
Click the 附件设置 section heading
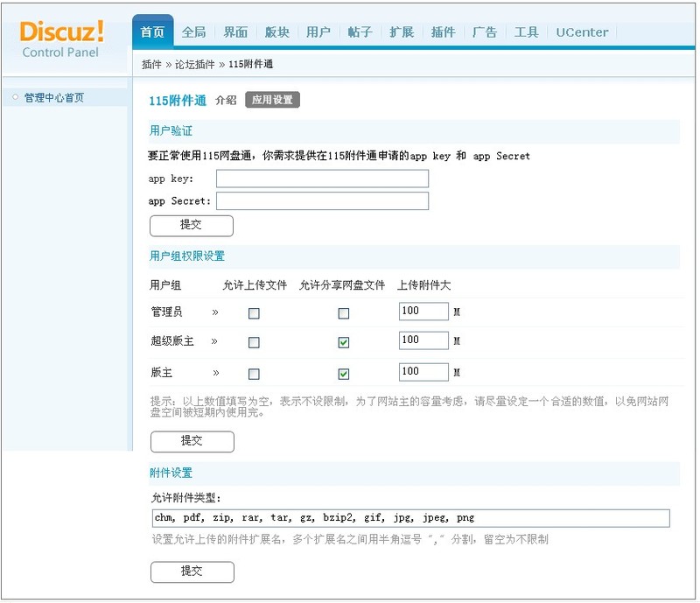[171, 473]
